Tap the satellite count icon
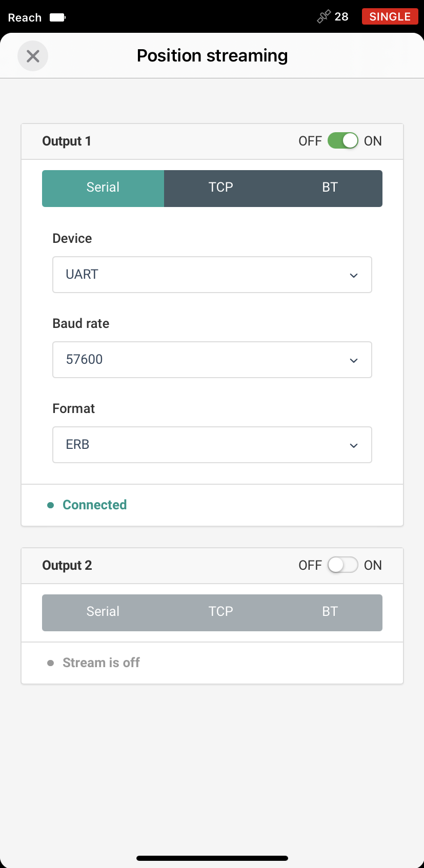424x868 pixels. point(324,17)
